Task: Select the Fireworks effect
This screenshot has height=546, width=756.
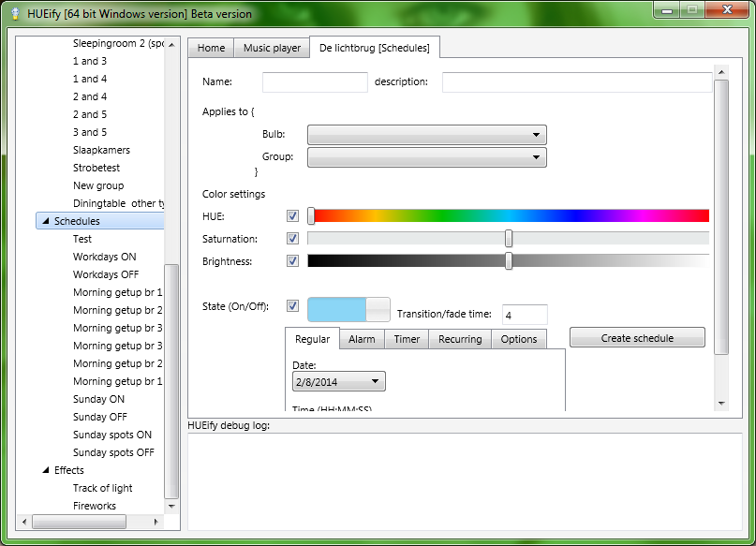Action: click(95, 506)
